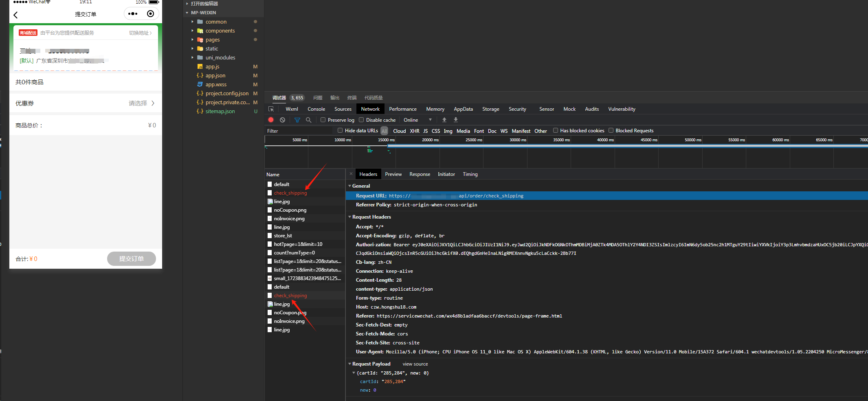
Task: Select the first check_shipping request
Action: tap(290, 193)
